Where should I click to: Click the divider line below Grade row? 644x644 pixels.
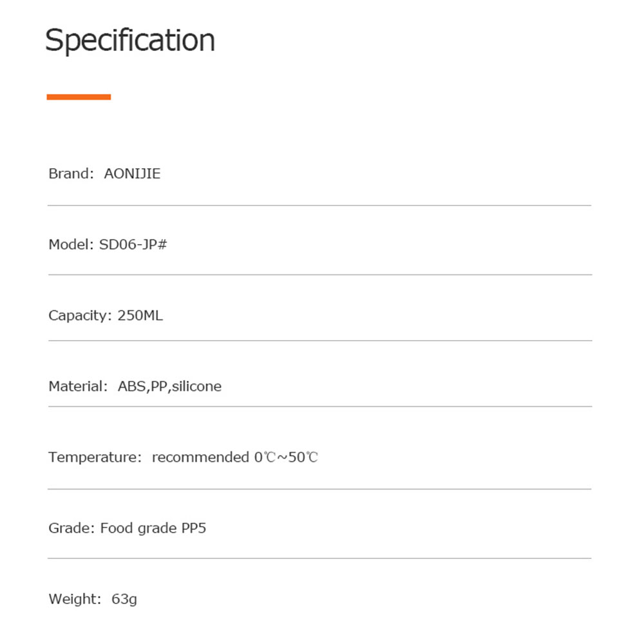pyautogui.click(x=319, y=558)
